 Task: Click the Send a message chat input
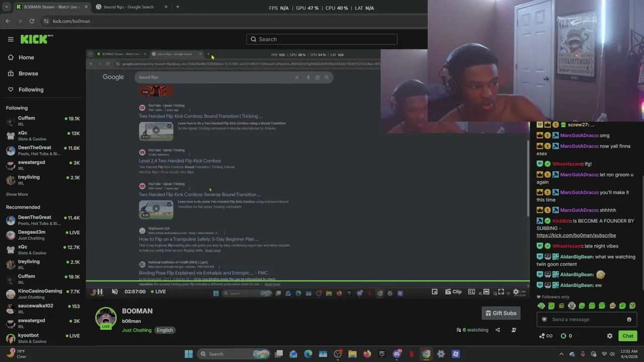587,319
